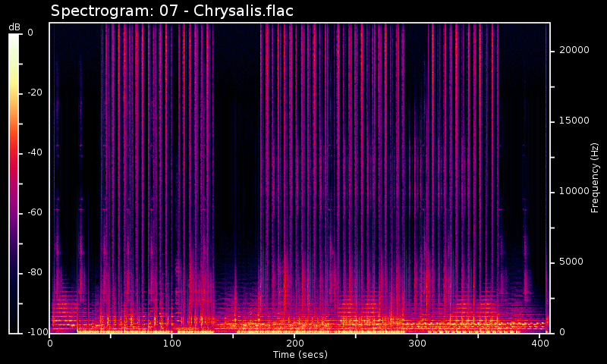Select the 300 mark on the time axis
Screen dimensions: 607x364
[417, 344]
